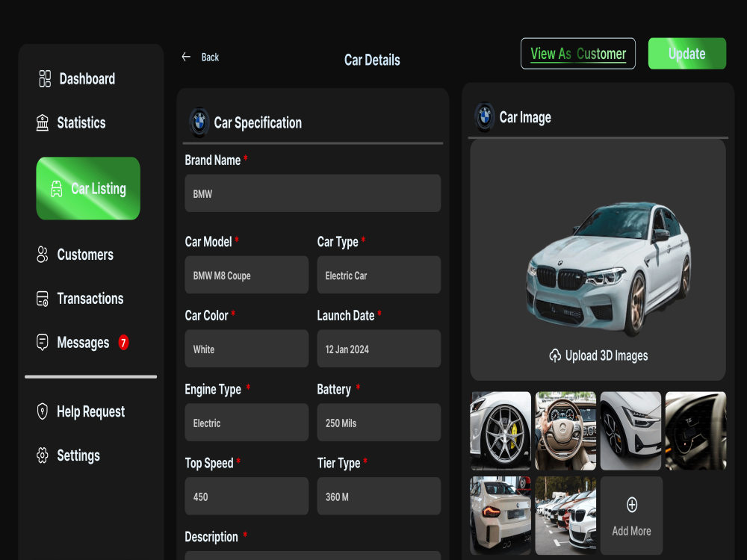Open the Statistics section
This screenshot has width=747, height=560.
[x=72, y=122]
